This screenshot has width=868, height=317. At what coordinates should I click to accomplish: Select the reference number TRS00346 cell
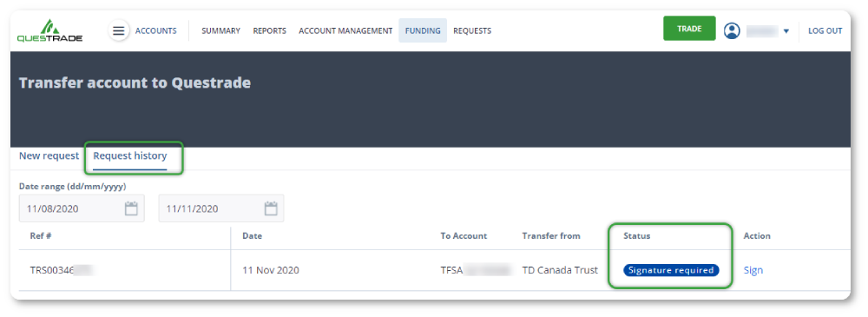pyautogui.click(x=62, y=270)
